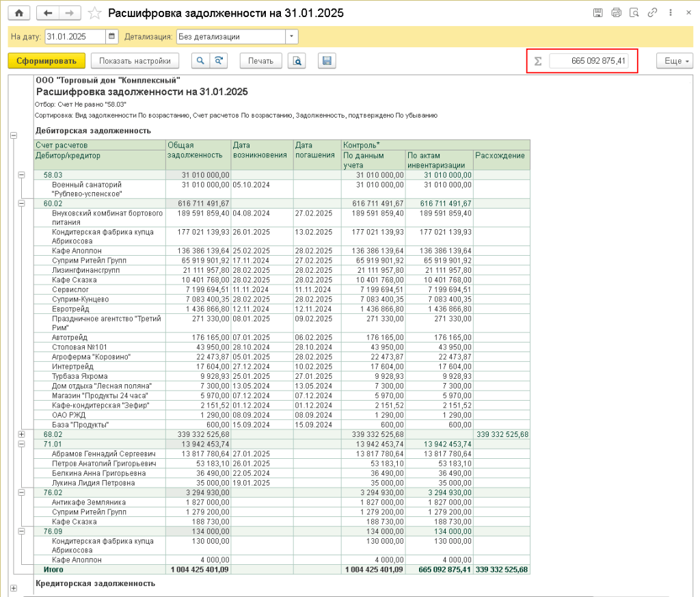Click the Показать настройки button
The height and width of the screenshot is (597, 700).
(x=135, y=61)
